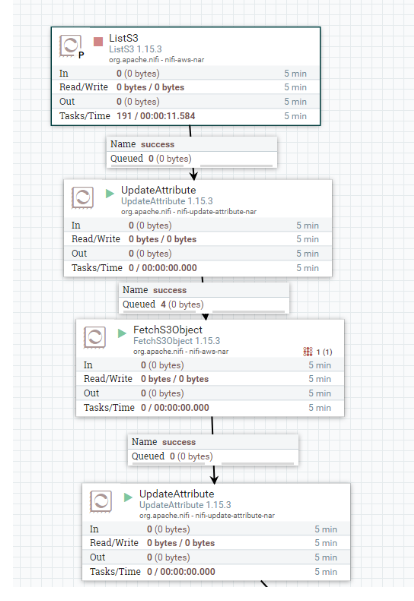Click the green running icon on first UpdateAttribute
Viewport: 414px width, 601px height.
coord(110,193)
